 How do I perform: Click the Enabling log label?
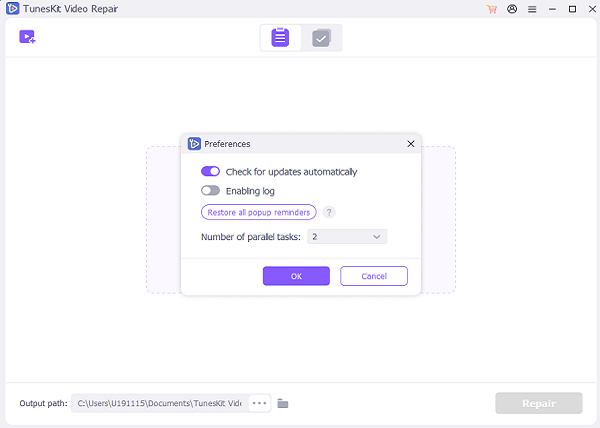pos(250,191)
